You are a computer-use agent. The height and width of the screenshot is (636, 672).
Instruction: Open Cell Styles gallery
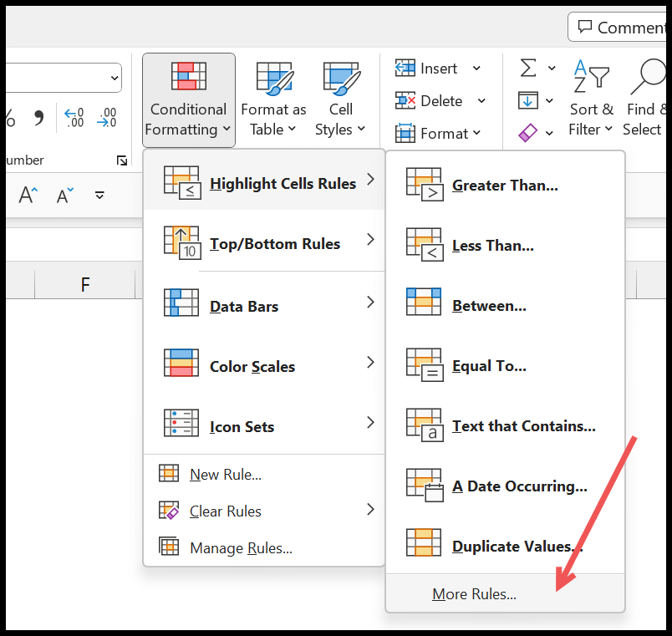coord(340,100)
